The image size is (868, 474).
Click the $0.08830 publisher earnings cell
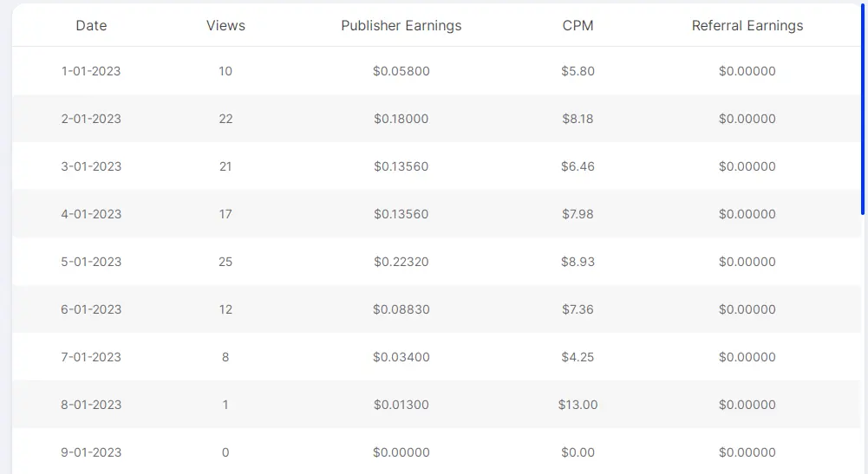click(x=401, y=308)
